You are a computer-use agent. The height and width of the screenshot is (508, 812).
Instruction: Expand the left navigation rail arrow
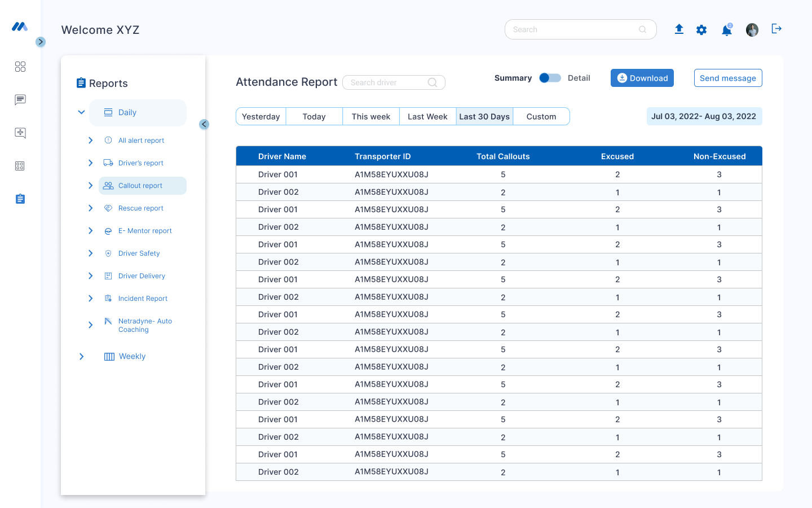click(41, 42)
